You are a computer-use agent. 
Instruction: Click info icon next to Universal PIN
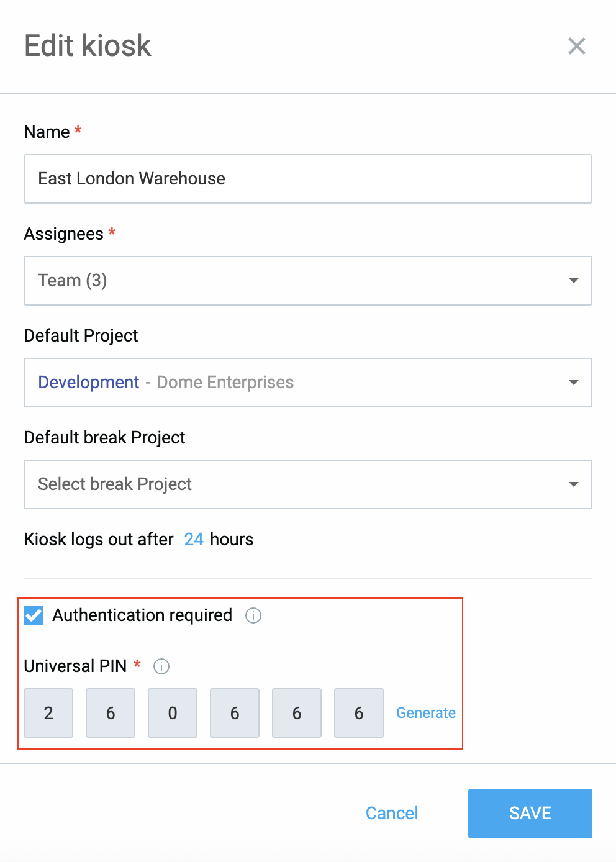[x=161, y=666]
